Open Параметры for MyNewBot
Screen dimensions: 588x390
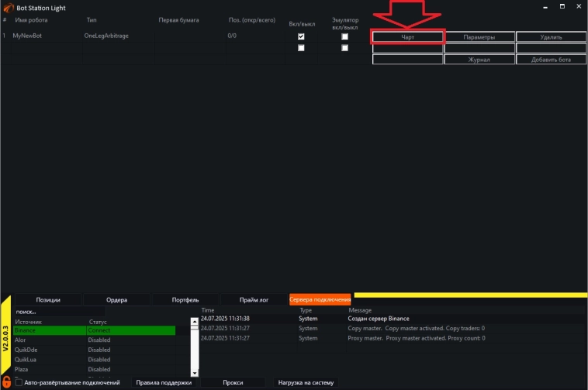click(479, 36)
